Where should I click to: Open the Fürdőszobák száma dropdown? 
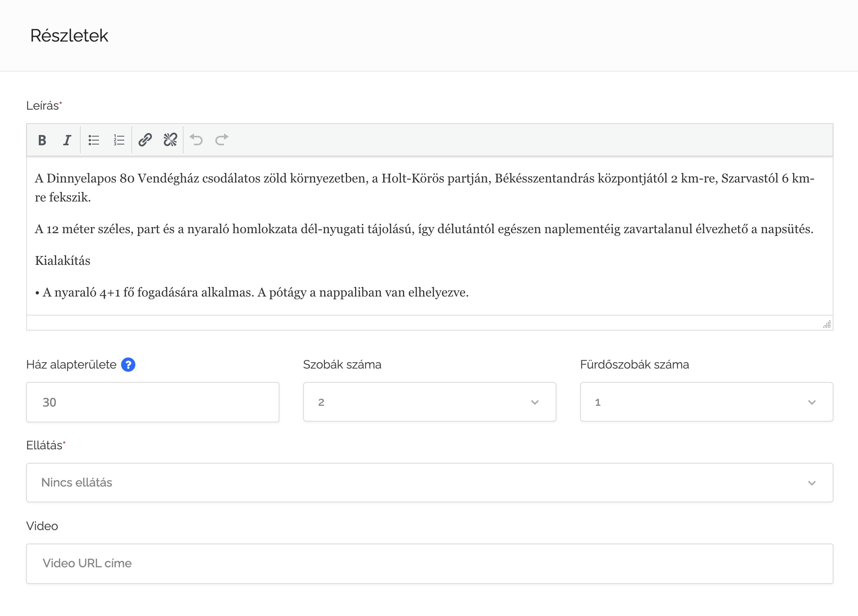(x=706, y=402)
